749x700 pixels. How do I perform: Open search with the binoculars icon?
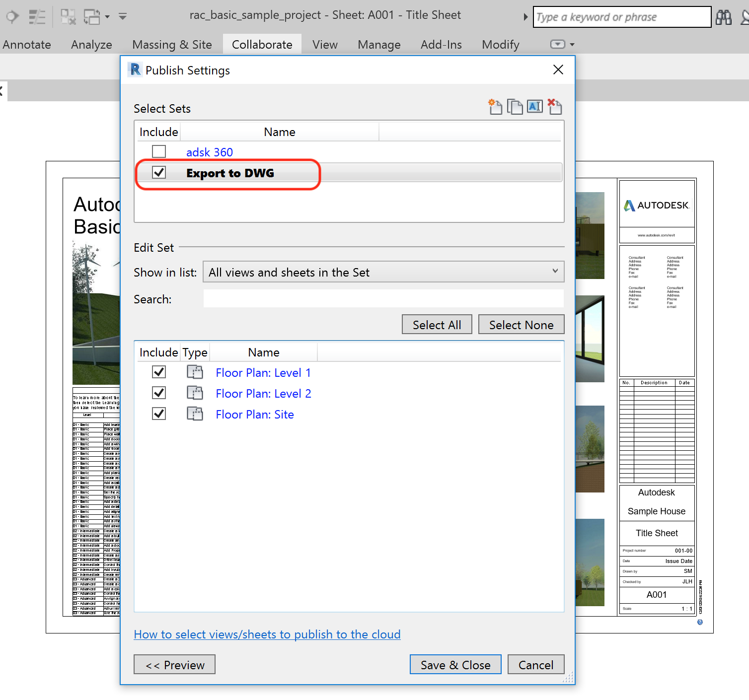point(724,16)
